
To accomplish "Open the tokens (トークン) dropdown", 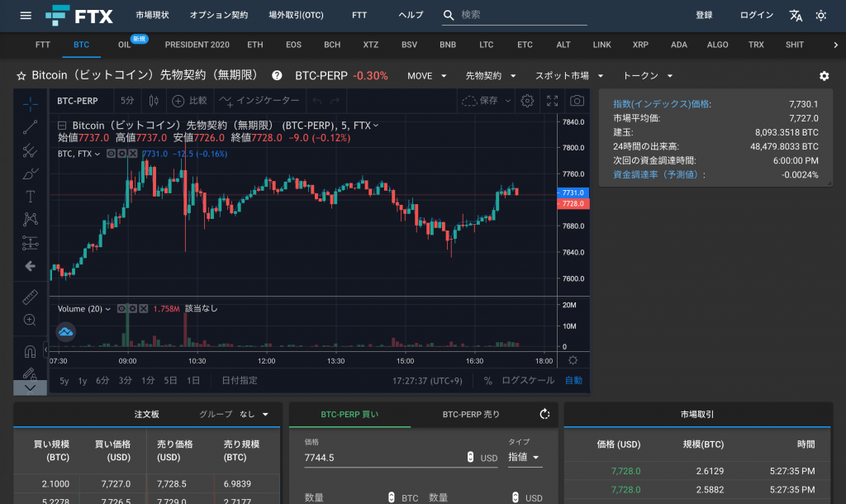I will click(x=648, y=76).
